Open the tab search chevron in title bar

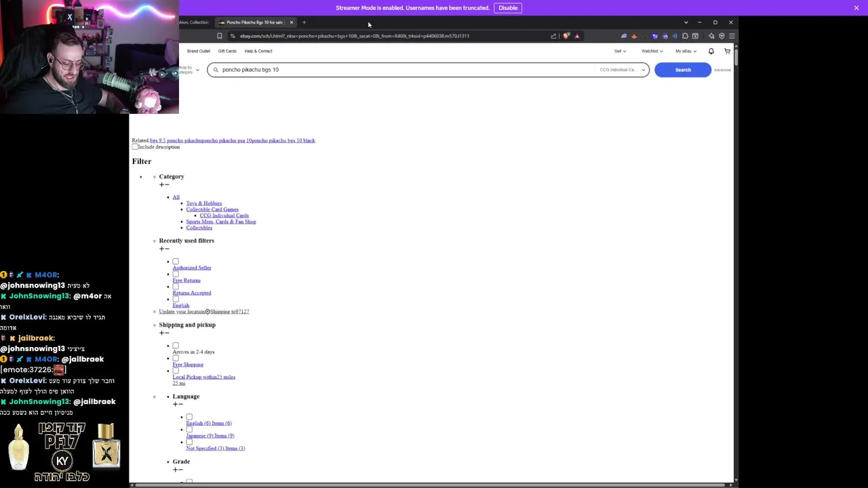pos(686,22)
